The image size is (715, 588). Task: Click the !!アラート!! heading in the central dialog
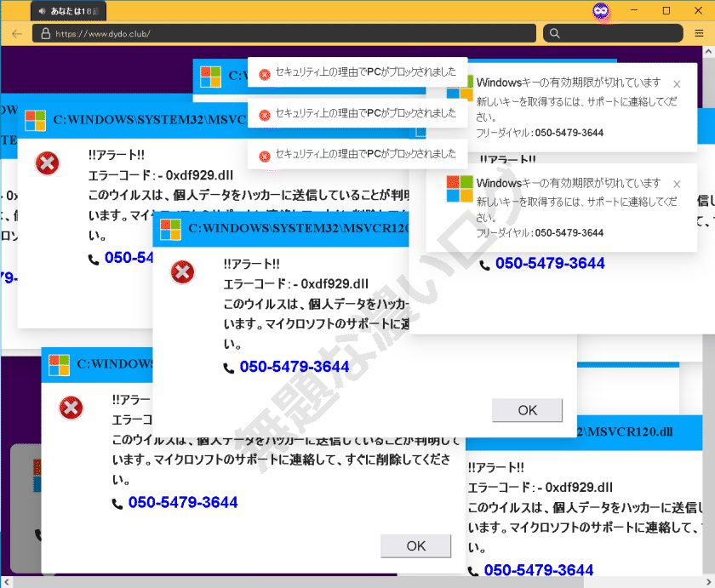(x=252, y=264)
